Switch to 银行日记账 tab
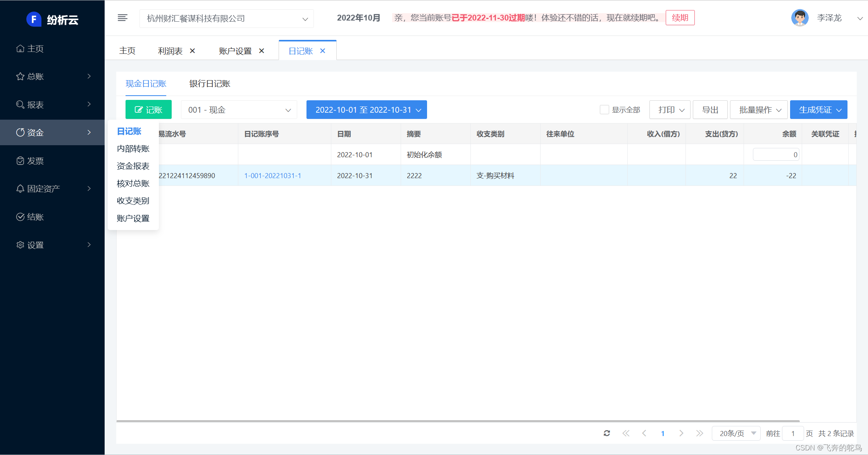This screenshot has height=455, width=868. [210, 84]
